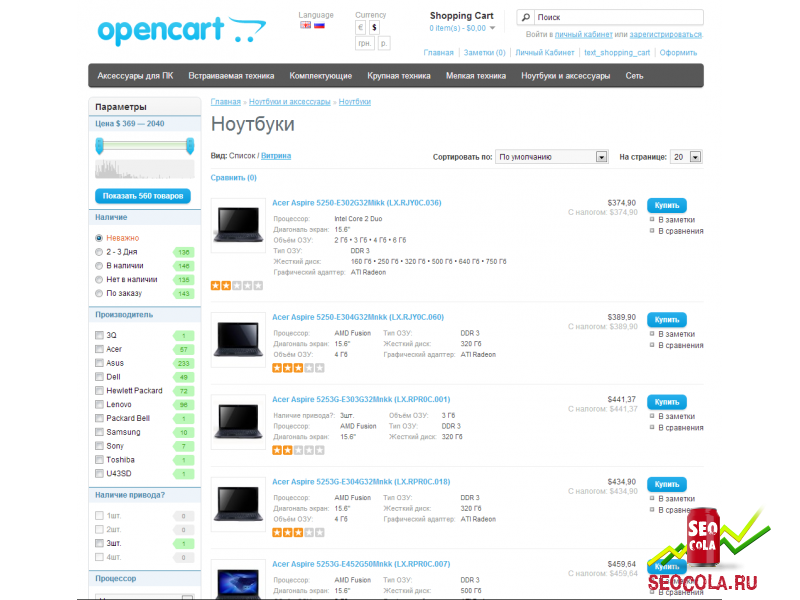This screenshot has width=800, height=600.
Task: Select the В наличии radio option
Action: tap(99, 266)
